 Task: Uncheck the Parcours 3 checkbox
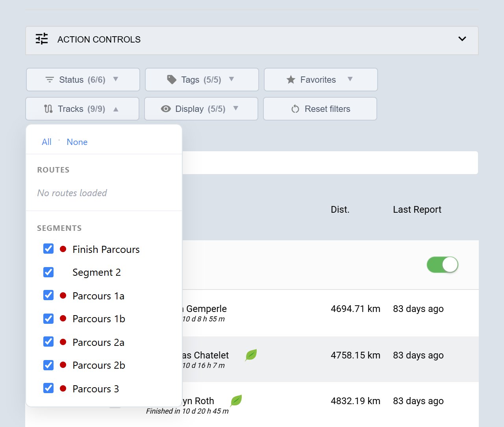48,388
